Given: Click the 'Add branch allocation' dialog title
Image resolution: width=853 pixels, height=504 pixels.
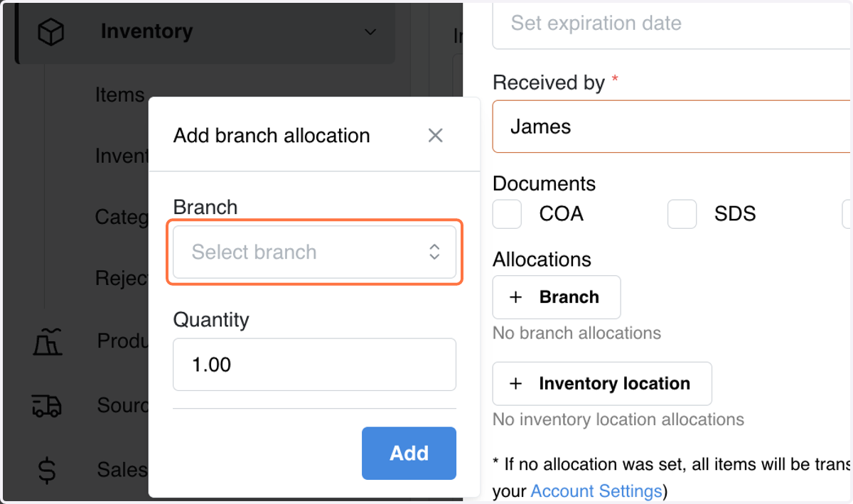Looking at the screenshot, I should click(x=272, y=135).
